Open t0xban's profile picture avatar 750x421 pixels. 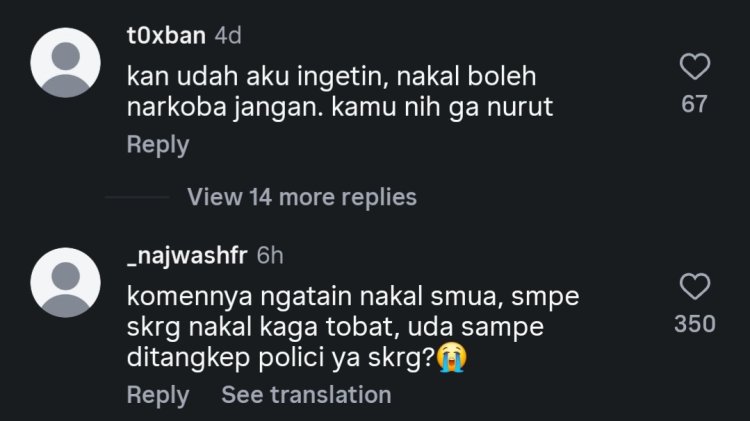(66, 63)
